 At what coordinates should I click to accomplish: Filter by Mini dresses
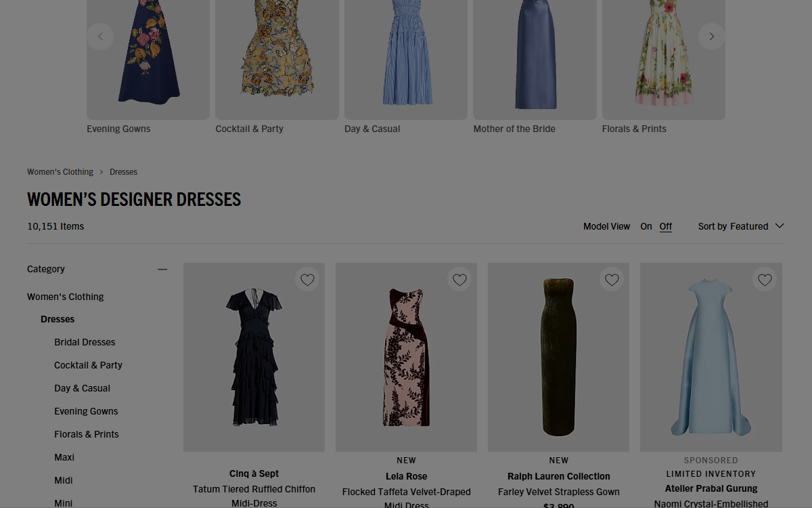[64, 503]
